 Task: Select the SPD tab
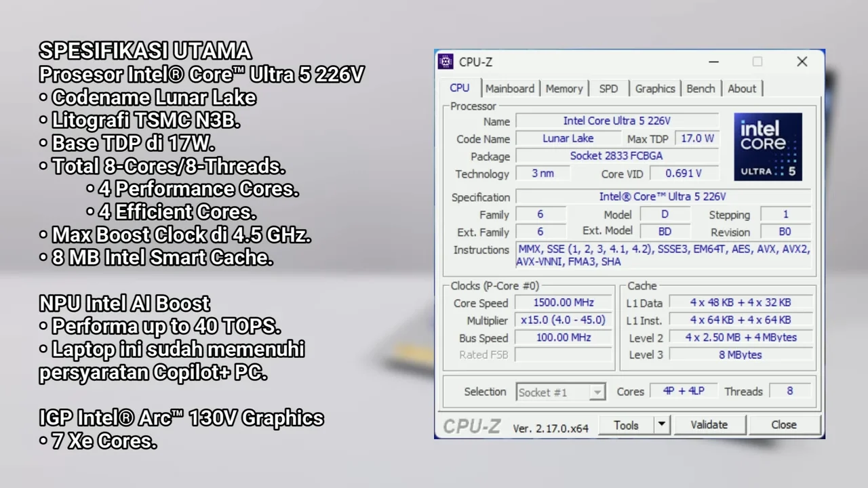(609, 88)
